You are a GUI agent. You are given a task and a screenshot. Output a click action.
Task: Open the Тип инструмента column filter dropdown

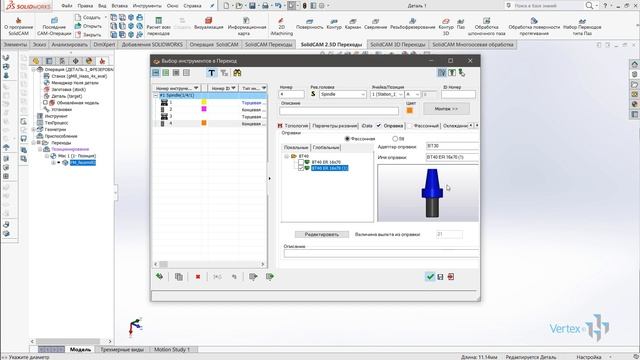click(264, 88)
